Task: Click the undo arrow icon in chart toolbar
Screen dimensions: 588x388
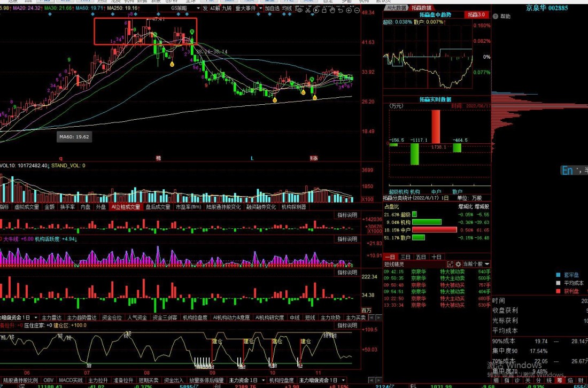Action: point(341,10)
